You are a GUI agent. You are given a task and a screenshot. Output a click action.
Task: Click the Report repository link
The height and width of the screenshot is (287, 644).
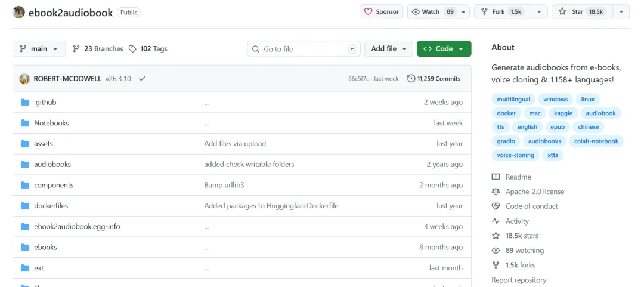point(519,280)
